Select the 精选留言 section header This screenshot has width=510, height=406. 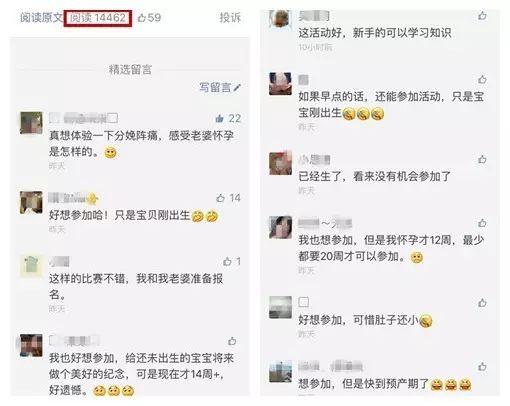130,69
